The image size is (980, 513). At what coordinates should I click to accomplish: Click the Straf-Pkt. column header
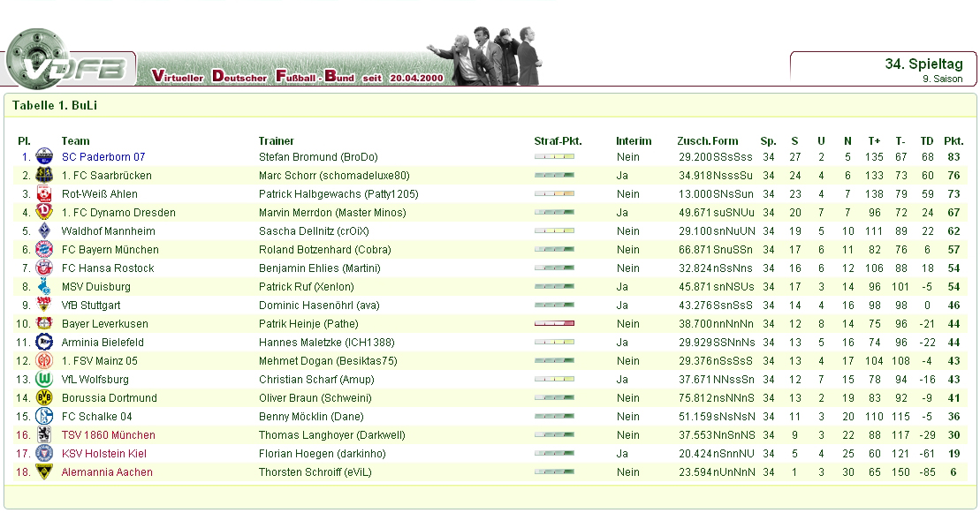[x=558, y=141]
